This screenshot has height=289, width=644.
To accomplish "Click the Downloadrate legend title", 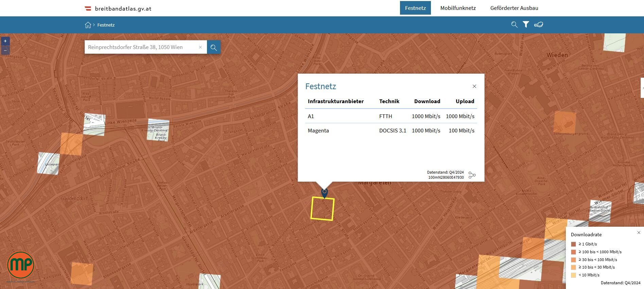I will (586, 235).
